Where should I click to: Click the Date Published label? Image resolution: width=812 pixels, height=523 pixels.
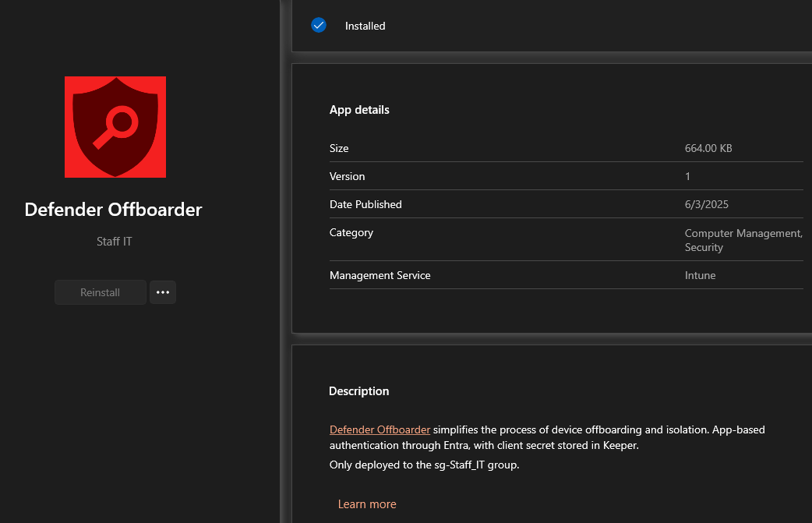tap(365, 204)
